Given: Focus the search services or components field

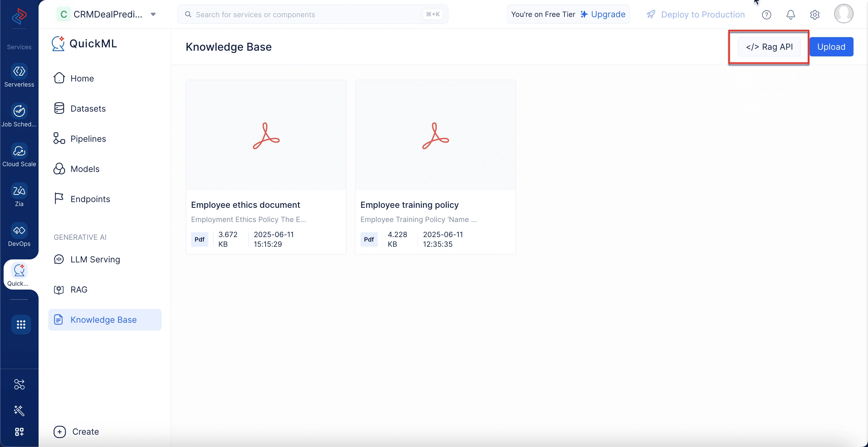Looking at the screenshot, I should [312, 14].
